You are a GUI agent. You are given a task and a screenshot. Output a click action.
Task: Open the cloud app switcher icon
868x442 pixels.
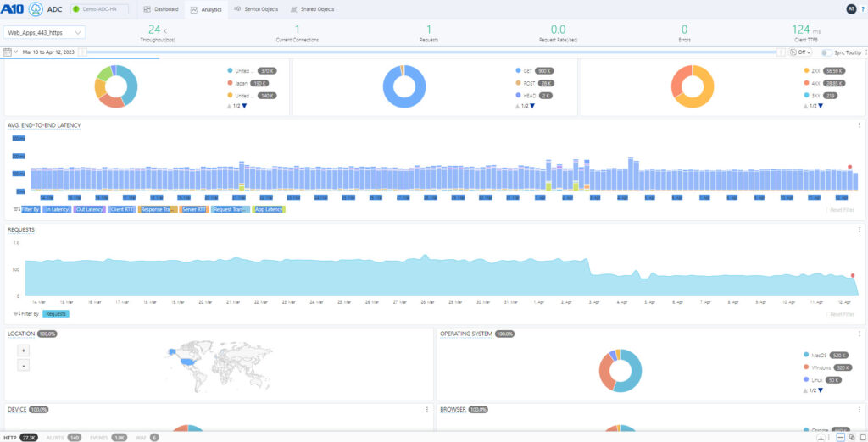click(x=36, y=8)
